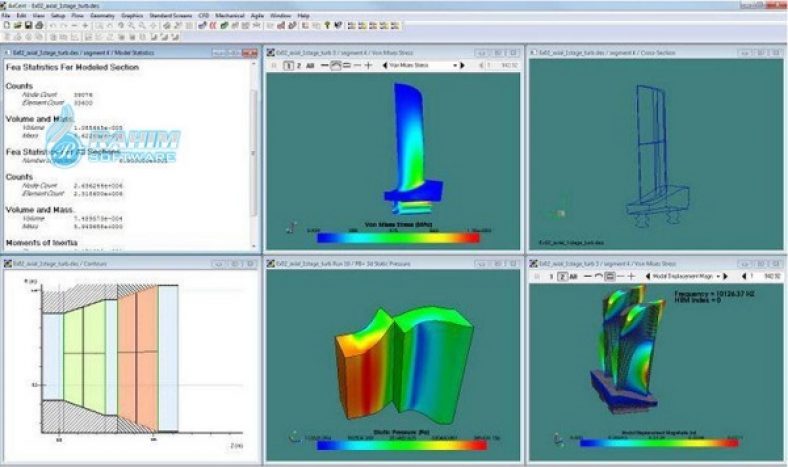Open the Mechanical menu

pyautogui.click(x=230, y=16)
